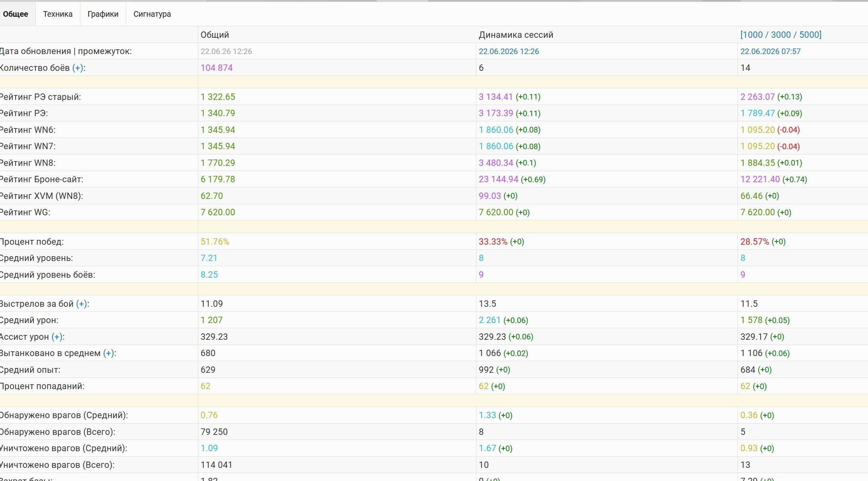Select total enemies destroyed 114 041
This screenshot has width=868, height=481.
(217, 465)
